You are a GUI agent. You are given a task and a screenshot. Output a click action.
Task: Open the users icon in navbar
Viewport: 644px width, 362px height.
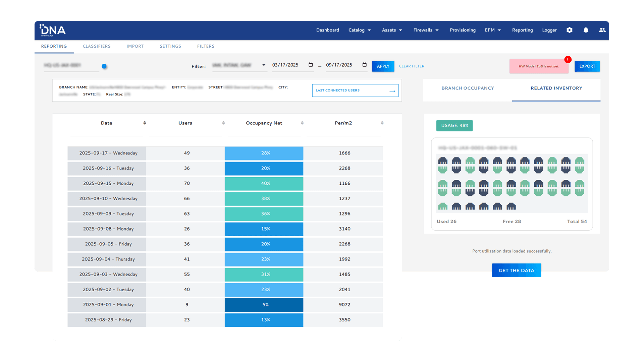click(602, 30)
